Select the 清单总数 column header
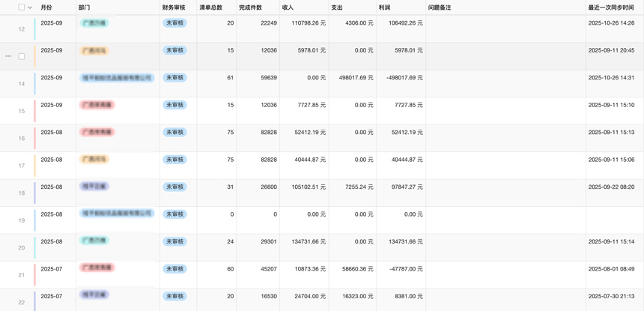 [x=210, y=7]
